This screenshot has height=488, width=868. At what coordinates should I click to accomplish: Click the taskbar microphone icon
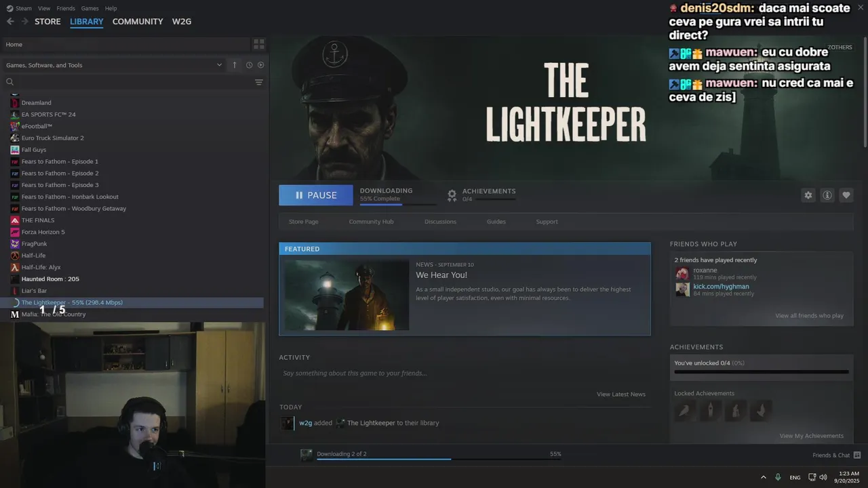tap(778, 477)
